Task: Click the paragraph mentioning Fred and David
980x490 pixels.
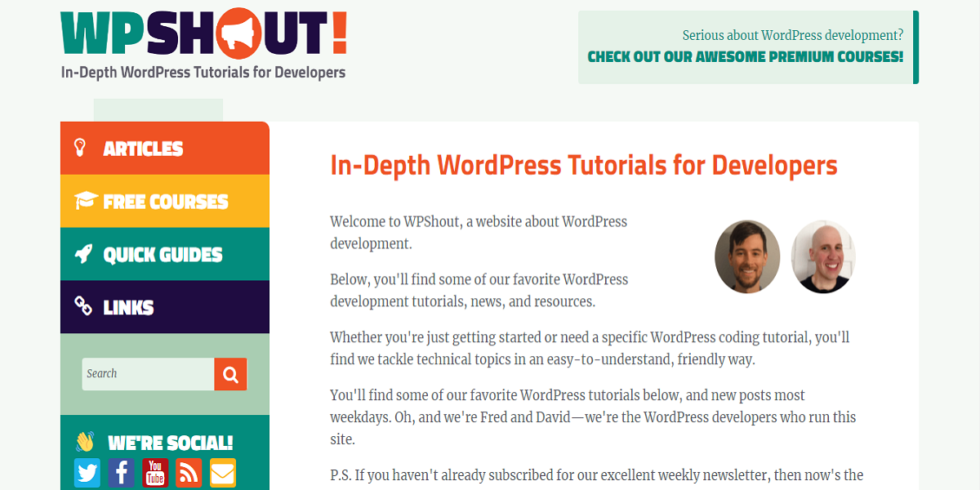Action: [x=594, y=417]
